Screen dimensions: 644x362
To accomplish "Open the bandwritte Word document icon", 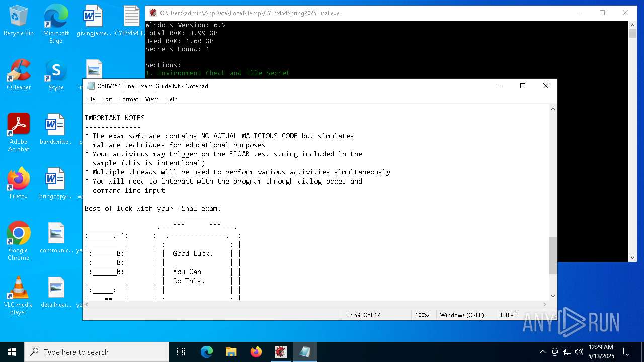I will click(x=56, y=130).
